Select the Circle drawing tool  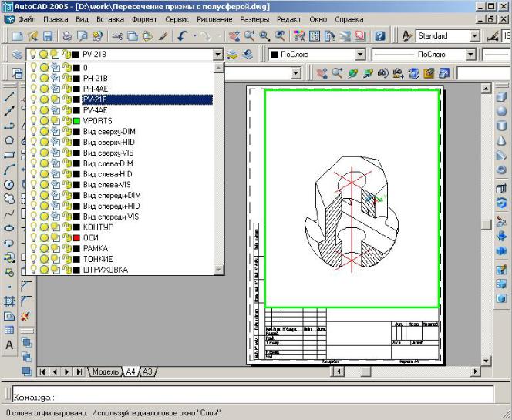click(x=9, y=185)
